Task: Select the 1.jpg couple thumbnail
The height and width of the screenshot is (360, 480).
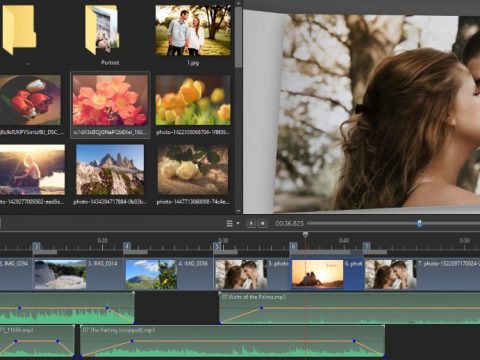Action: (193, 30)
